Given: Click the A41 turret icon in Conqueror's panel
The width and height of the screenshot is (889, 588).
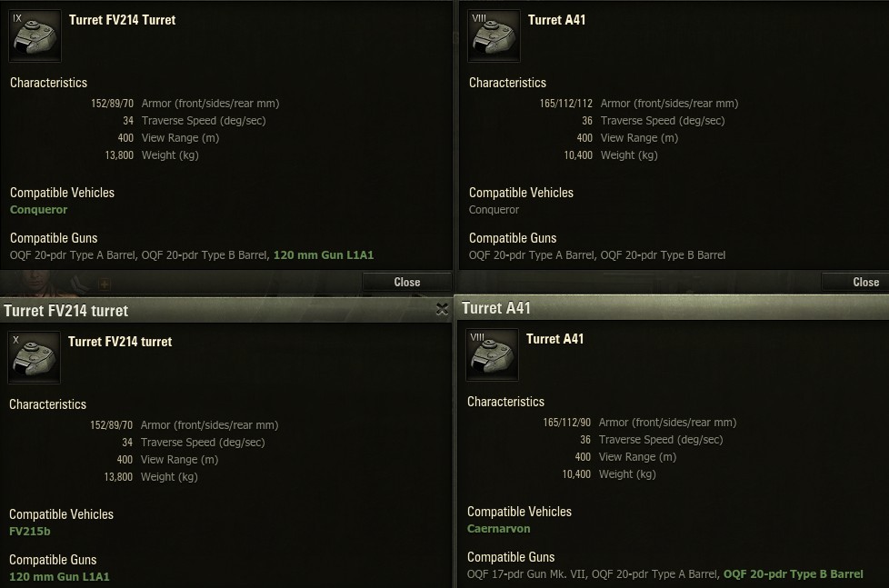Looking at the screenshot, I should (x=494, y=36).
